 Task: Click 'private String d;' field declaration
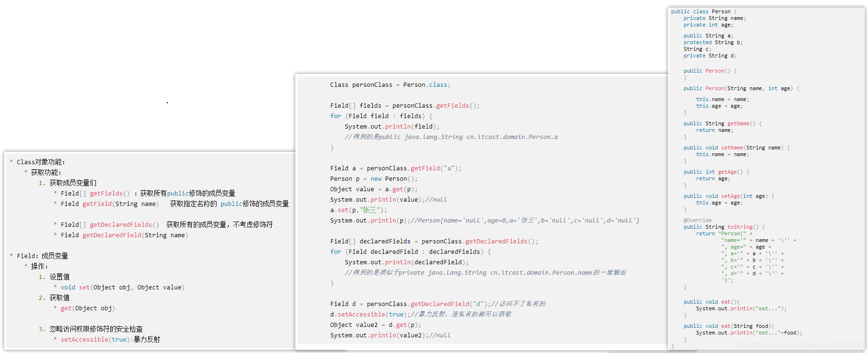pos(710,56)
